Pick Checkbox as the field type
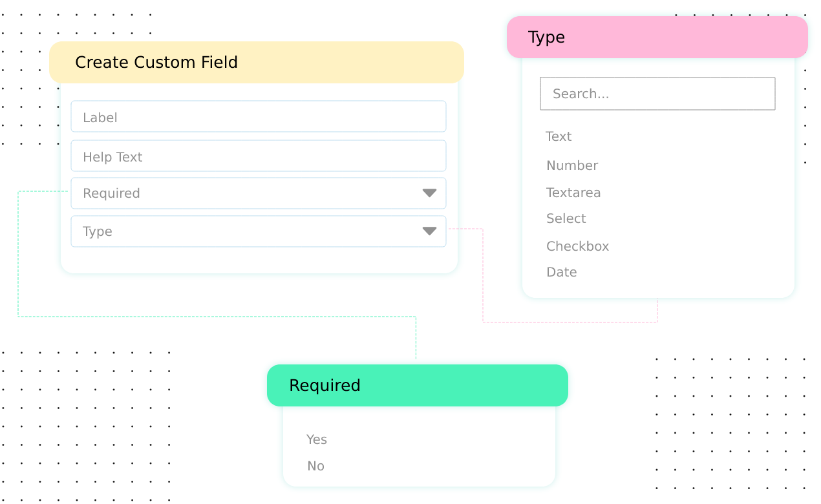821x504 pixels. coord(577,246)
